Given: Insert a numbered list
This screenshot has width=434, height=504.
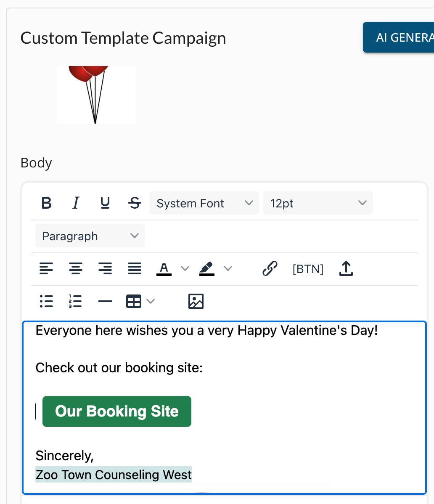Looking at the screenshot, I should pyautogui.click(x=76, y=302).
